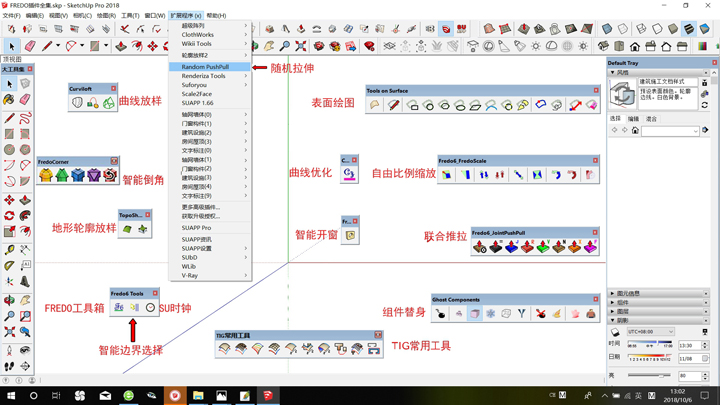Switch to the 编辑 tab in styles
720x405 pixels.
633,118
